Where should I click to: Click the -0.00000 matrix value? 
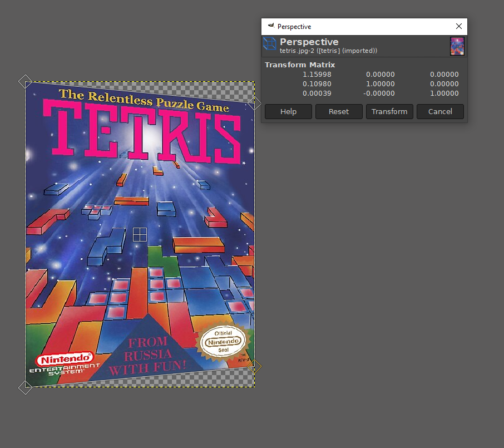[x=381, y=93]
